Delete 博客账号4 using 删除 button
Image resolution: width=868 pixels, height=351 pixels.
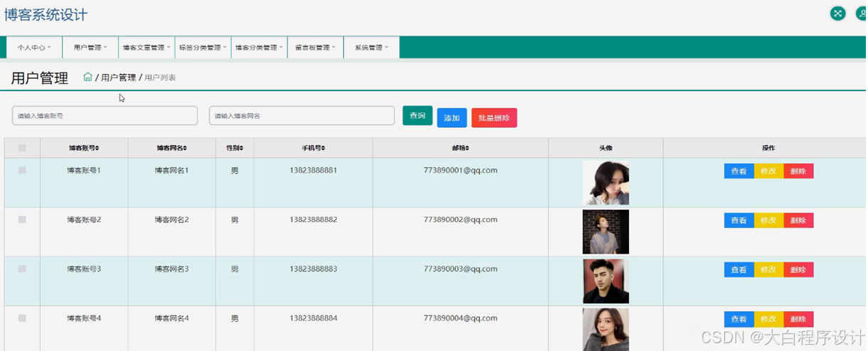(x=798, y=319)
